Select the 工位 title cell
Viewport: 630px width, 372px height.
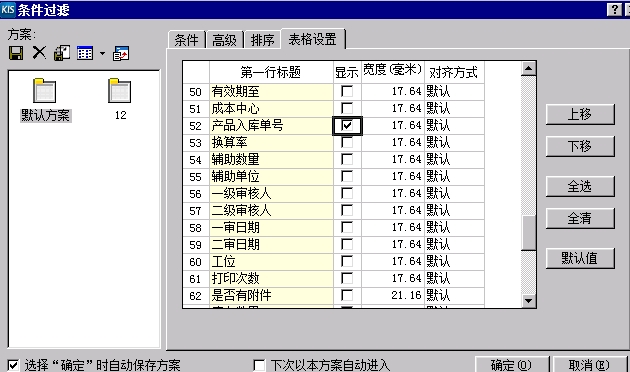click(271, 262)
